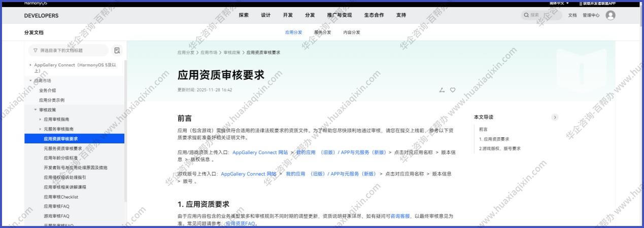The height and width of the screenshot is (228, 644).
Task: Switch to the 服务分发 tab
Action: tap(322, 32)
